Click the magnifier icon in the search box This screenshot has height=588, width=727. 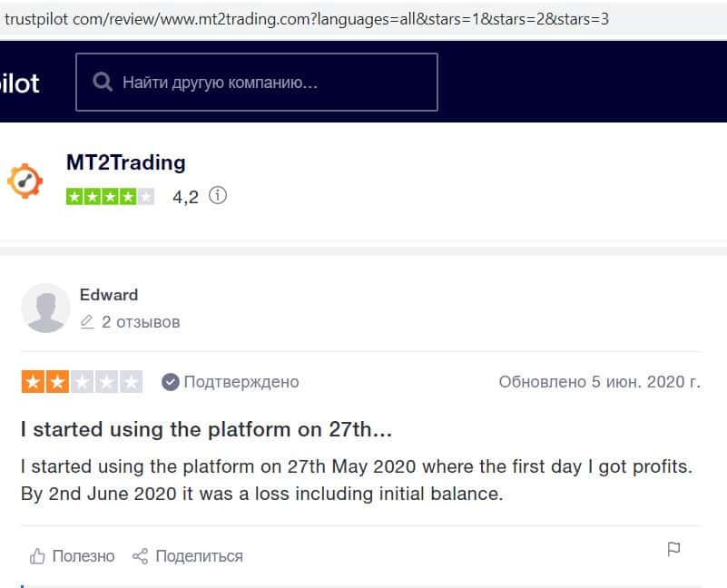click(102, 83)
